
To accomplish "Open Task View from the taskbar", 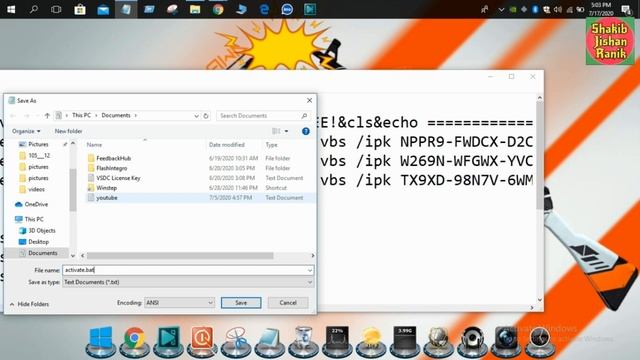I will point(56,9).
